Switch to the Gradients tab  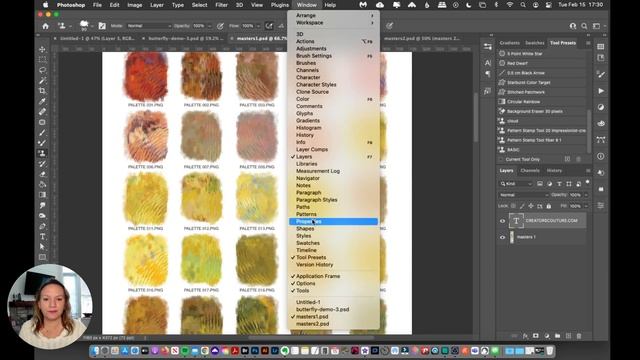click(x=509, y=43)
